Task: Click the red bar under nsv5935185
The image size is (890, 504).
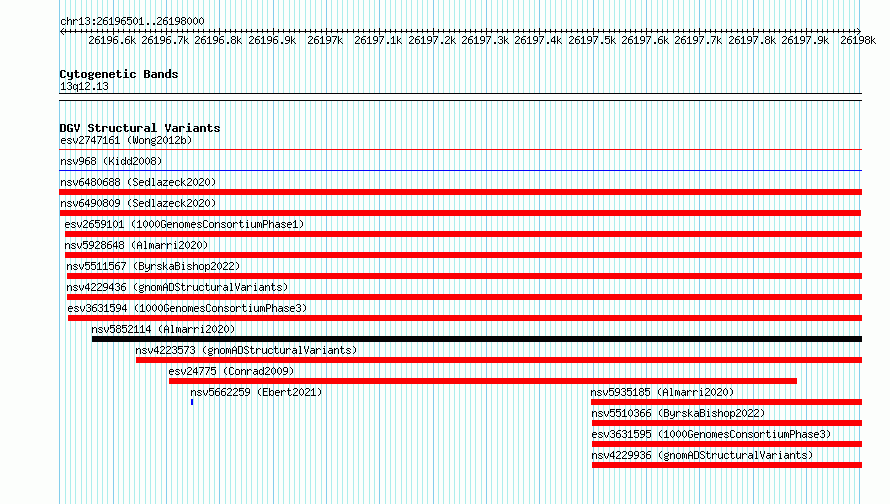Action: (727, 402)
